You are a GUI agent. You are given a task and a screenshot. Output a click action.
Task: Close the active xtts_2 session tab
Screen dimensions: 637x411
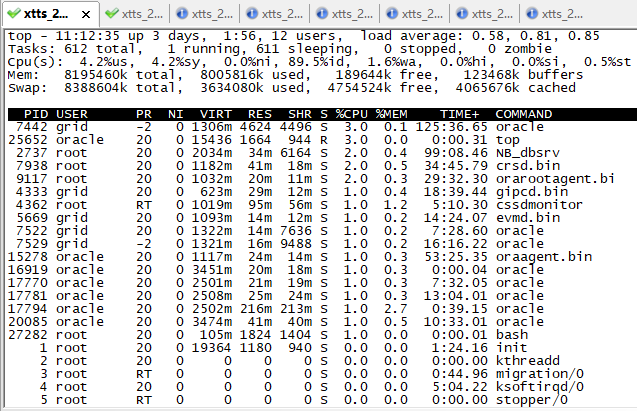(87, 14)
